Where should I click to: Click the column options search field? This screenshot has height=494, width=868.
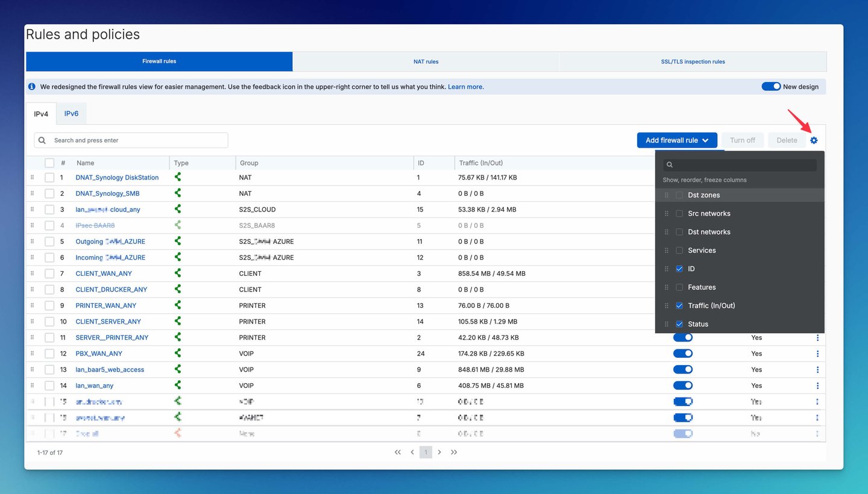click(x=740, y=165)
